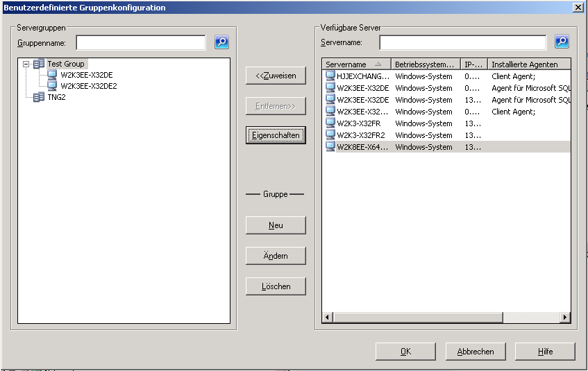Click the computer icon of W2K3EE-X32... row
Viewport: 588px width, 371px height.
pos(330,111)
